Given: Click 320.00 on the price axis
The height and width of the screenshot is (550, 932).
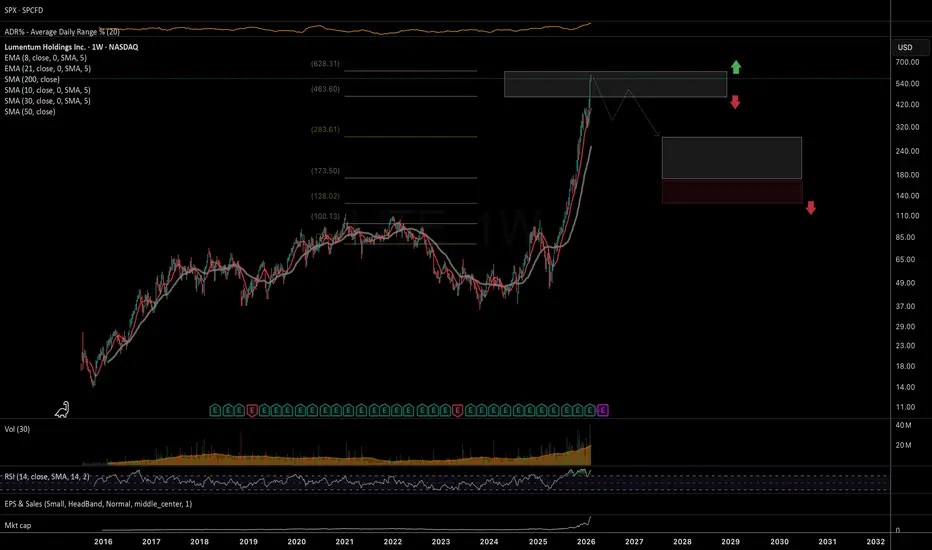Looking at the screenshot, I should click(908, 127).
